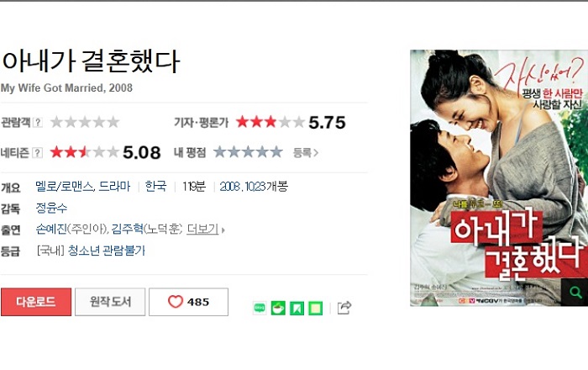Viewport: 588px width, 370px height.
Task: Click the 청소년 관람불가 rating link
Action: (x=107, y=251)
